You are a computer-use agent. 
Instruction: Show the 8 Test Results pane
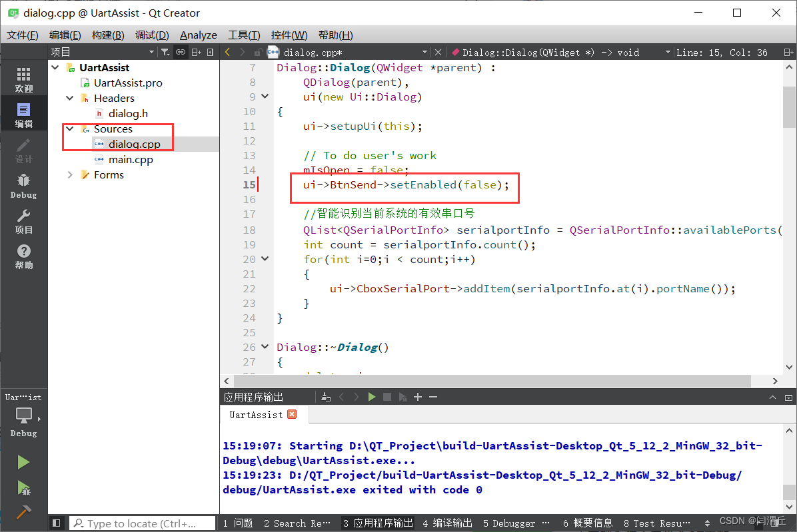coord(656,523)
